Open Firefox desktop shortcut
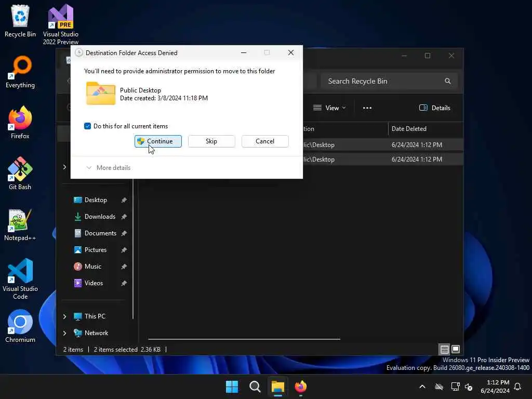 pos(20,123)
